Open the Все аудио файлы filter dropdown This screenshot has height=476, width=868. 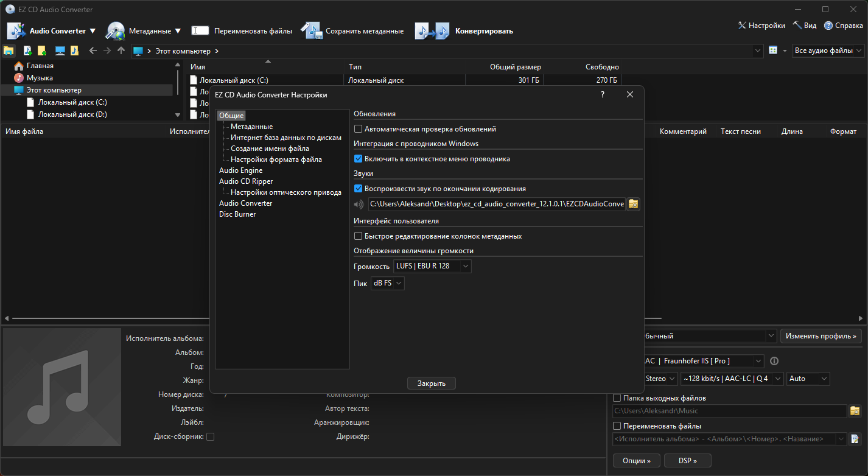click(x=829, y=51)
